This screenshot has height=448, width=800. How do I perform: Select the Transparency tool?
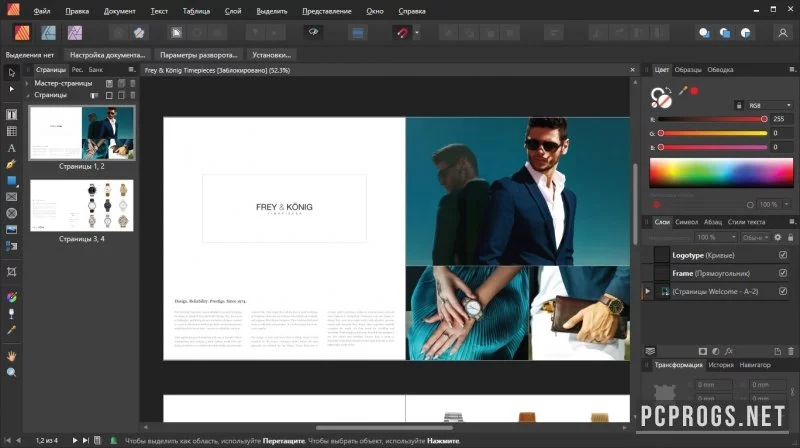point(11,313)
